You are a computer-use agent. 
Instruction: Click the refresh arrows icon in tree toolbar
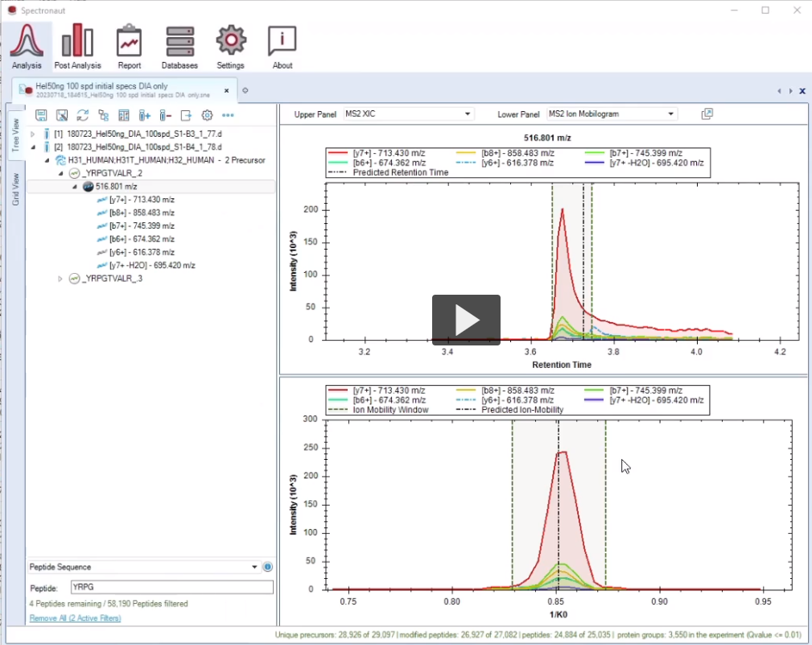[x=82, y=115]
